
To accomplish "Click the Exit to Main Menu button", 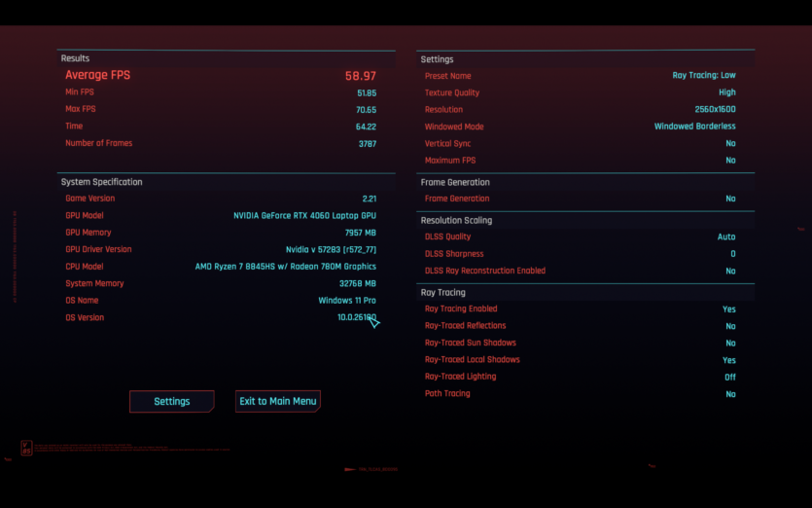I will tap(278, 401).
